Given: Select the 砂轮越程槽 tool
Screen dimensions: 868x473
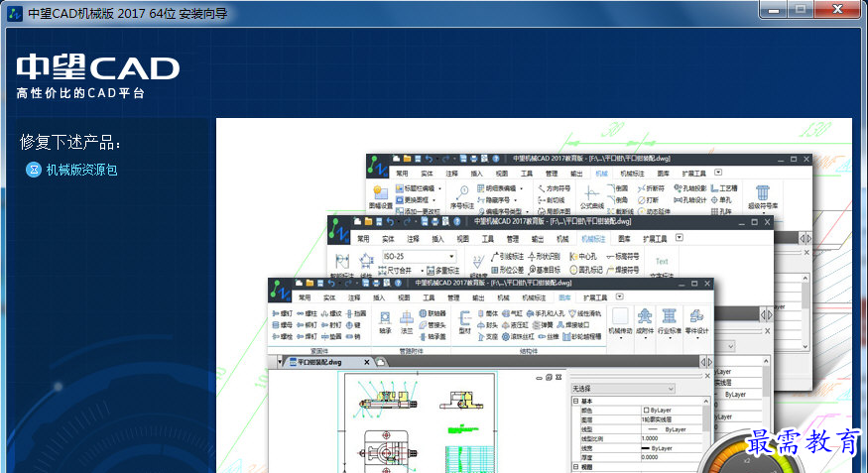Looking at the screenshot, I should click(581, 336).
